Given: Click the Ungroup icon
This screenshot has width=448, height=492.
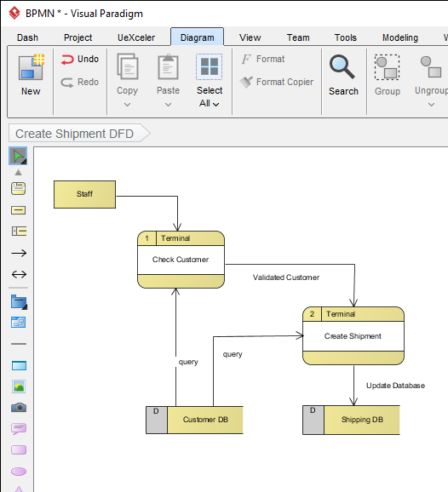Looking at the screenshot, I should (x=431, y=66).
